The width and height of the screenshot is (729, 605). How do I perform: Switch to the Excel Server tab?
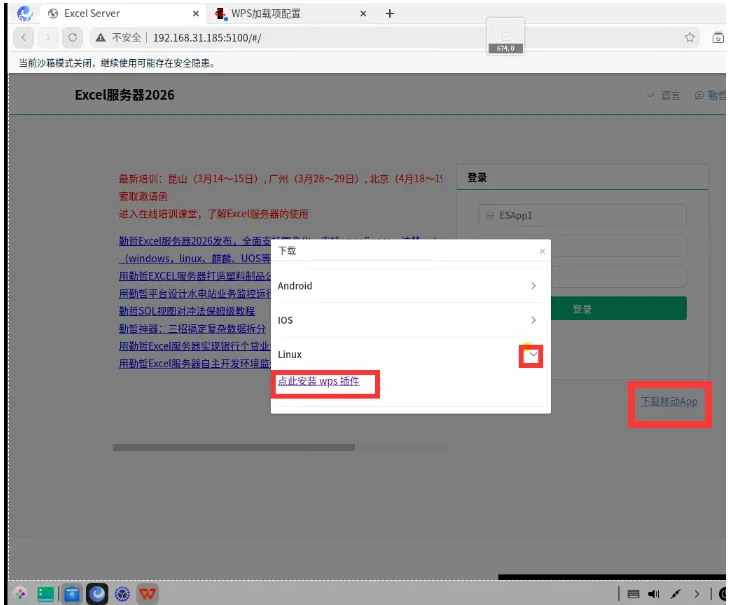[123, 13]
